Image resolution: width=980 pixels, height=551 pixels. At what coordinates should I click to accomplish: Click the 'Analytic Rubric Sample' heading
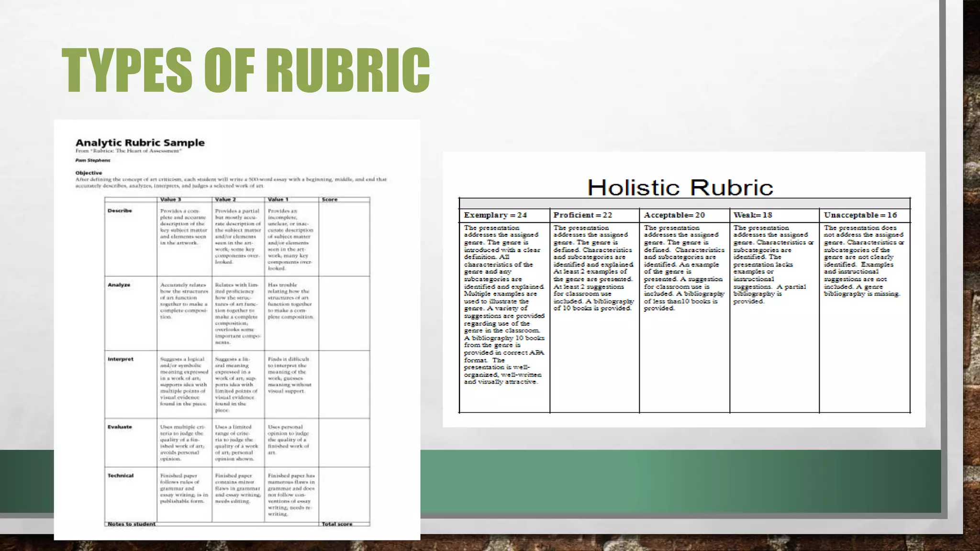(x=140, y=143)
